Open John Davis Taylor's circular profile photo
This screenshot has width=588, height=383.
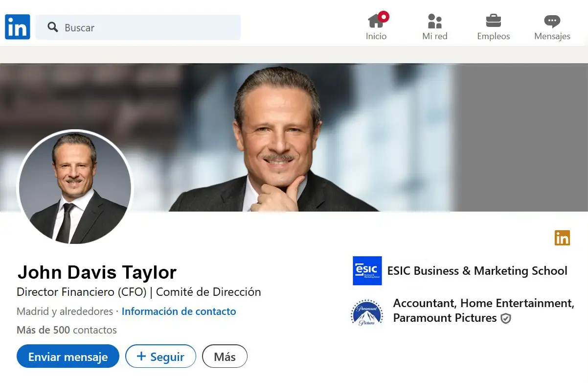[75, 187]
